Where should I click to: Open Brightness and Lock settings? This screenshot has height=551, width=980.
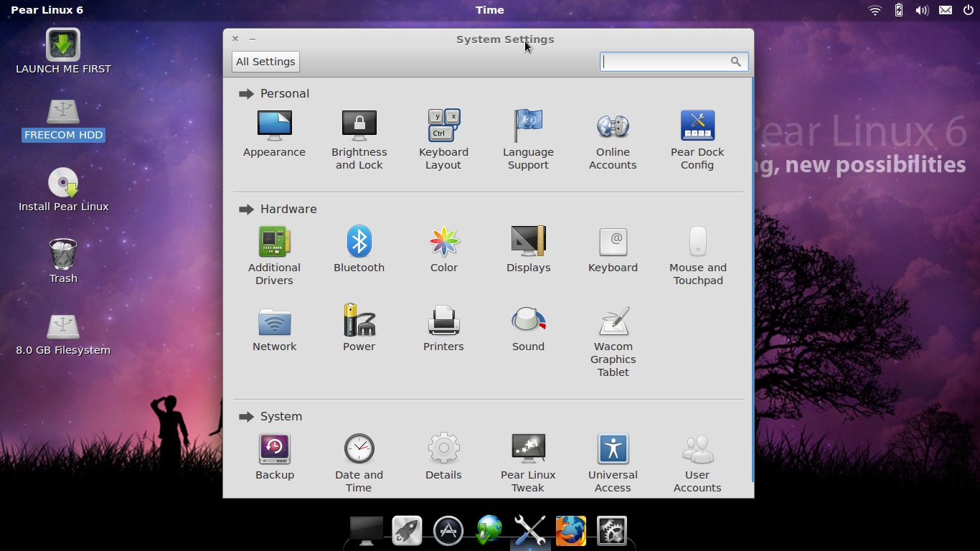coord(359,140)
